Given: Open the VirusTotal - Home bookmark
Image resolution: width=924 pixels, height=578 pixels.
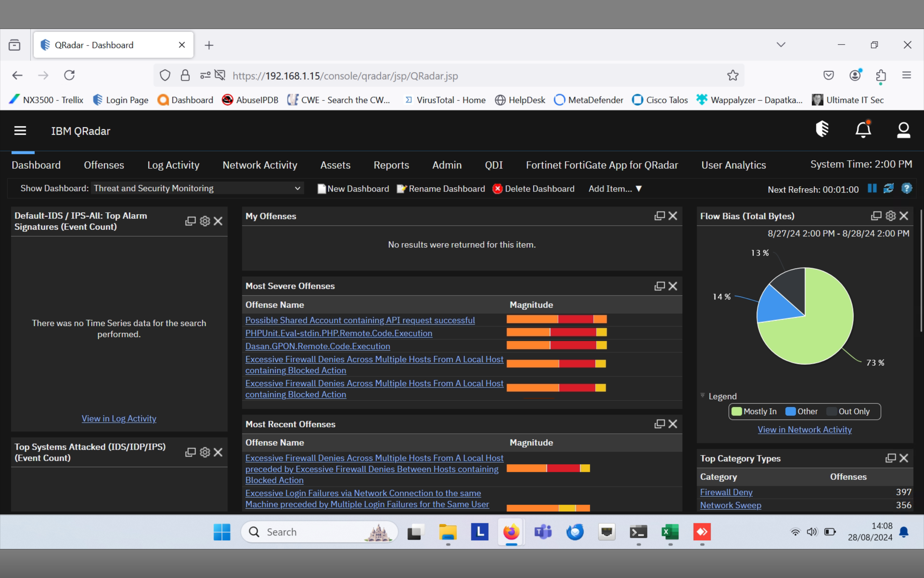Looking at the screenshot, I should 445,100.
